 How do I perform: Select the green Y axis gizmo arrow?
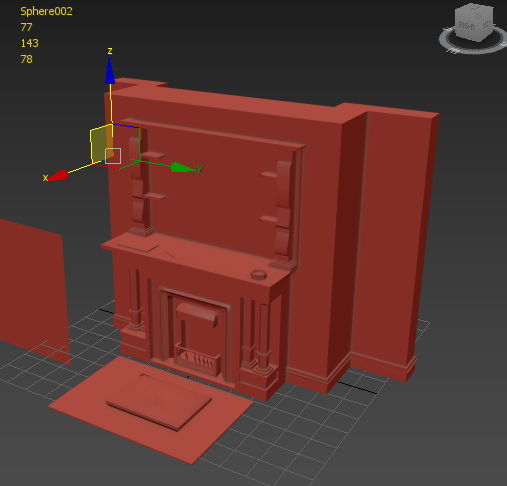point(183,167)
